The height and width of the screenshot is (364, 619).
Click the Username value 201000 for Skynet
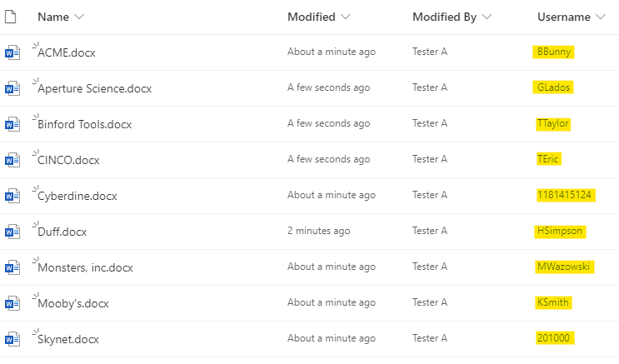(555, 338)
